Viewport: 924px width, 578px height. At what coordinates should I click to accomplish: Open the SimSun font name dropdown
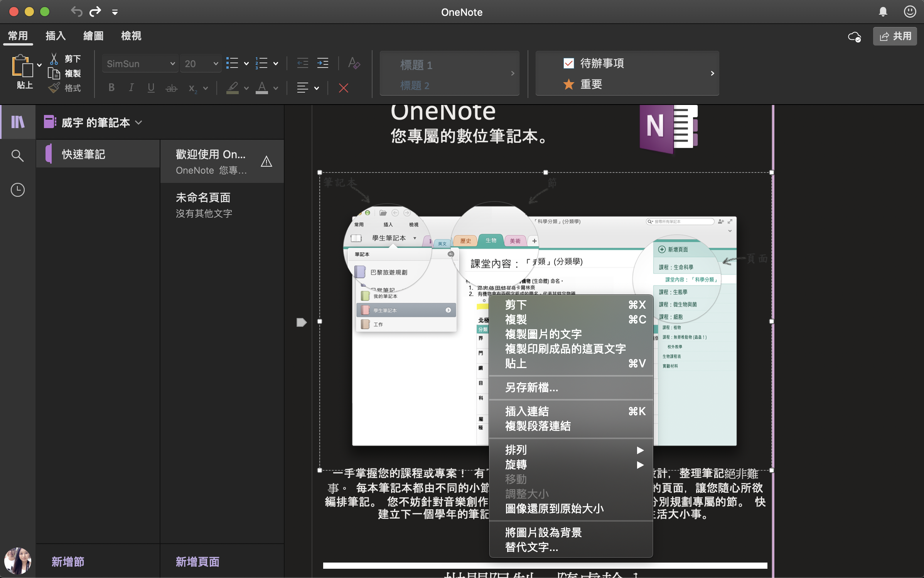coord(140,64)
